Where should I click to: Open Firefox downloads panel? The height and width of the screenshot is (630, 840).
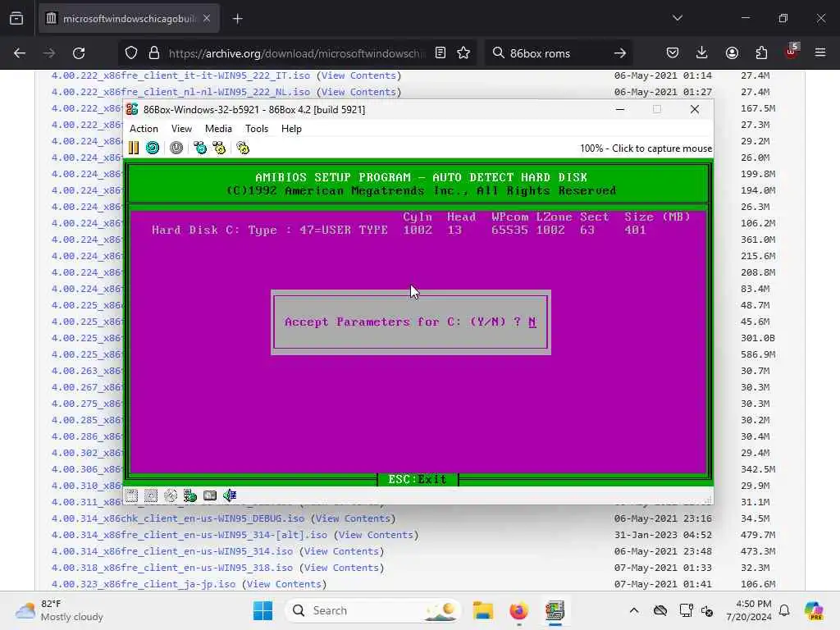click(702, 53)
